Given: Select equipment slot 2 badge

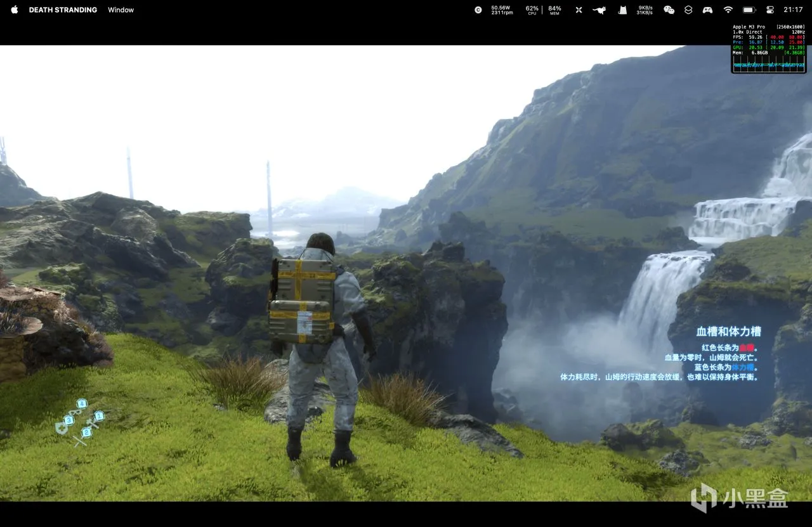Looking at the screenshot, I should [87, 432].
